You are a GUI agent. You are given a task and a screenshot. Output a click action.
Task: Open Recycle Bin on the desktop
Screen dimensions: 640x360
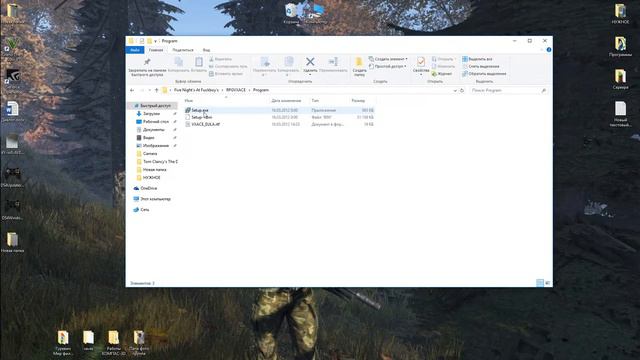291,13
